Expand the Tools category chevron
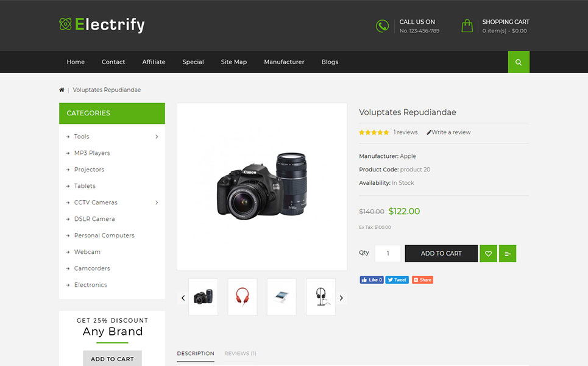 tap(157, 136)
